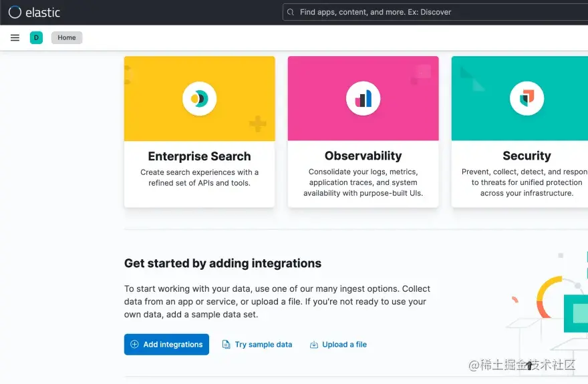This screenshot has height=384, width=588.
Task: Open the hamburger navigation menu
Action: (x=15, y=37)
